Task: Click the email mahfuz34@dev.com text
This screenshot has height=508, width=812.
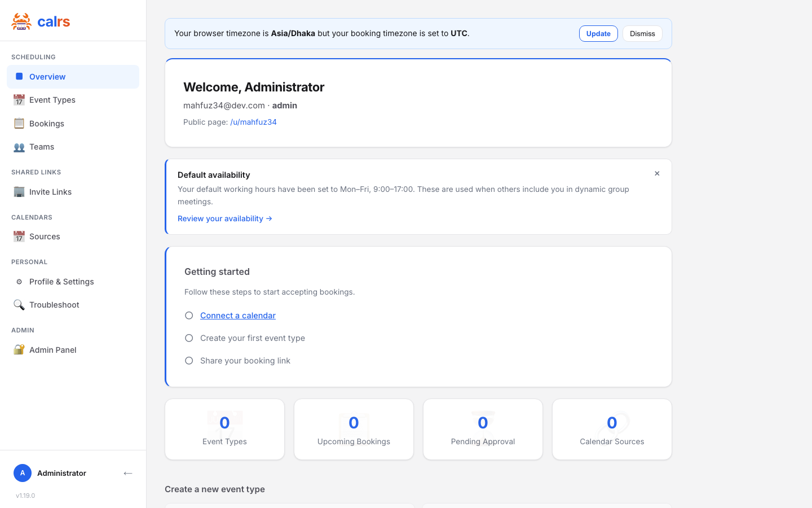Action: (224, 106)
